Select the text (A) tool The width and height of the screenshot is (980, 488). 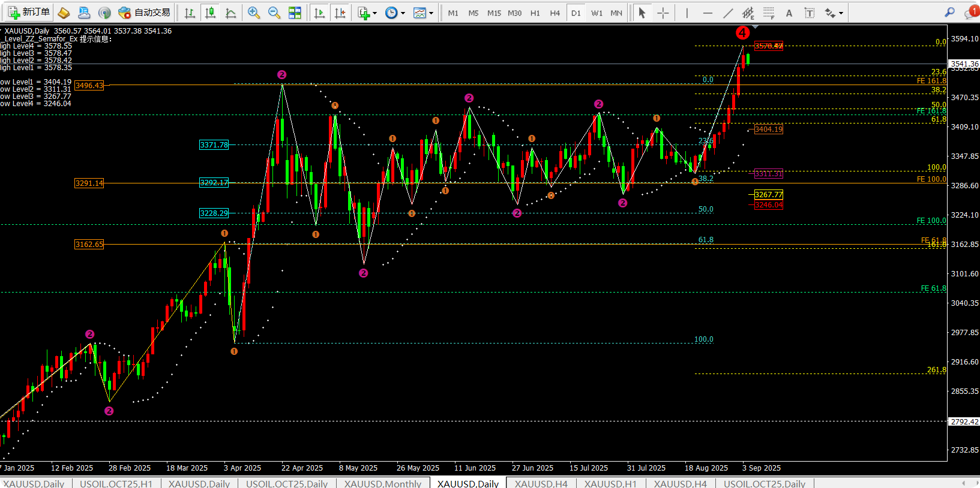tap(789, 13)
